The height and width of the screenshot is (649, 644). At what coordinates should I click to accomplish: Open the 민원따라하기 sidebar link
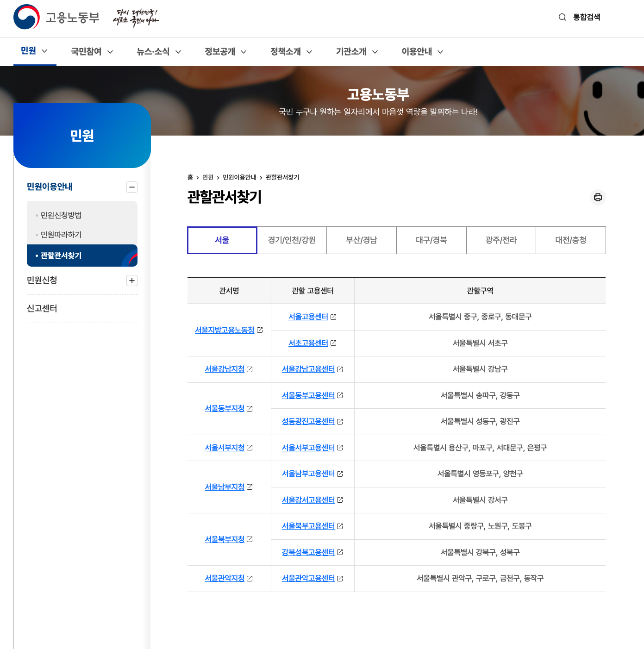(x=60, y=235)
